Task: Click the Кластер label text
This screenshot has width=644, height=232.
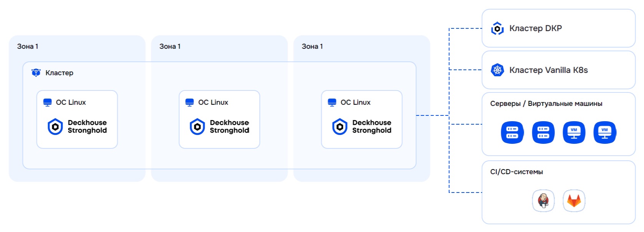Action: coord(59,73)
